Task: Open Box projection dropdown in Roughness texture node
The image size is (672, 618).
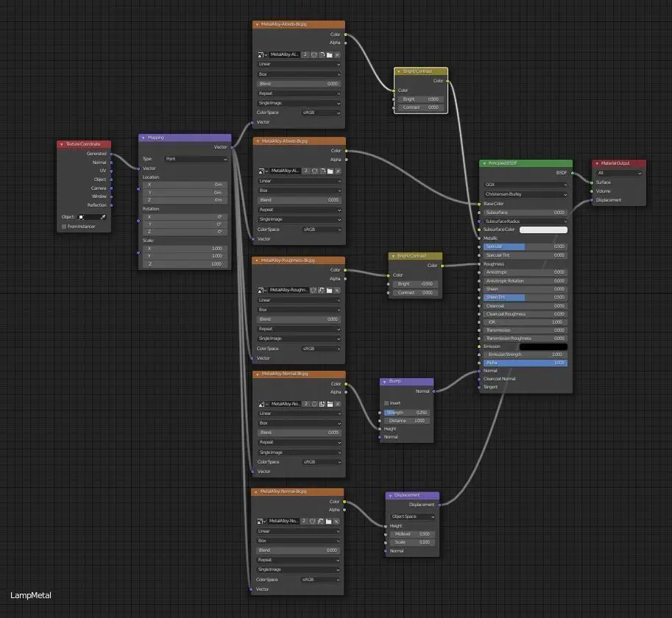Action: pos(299,310)
